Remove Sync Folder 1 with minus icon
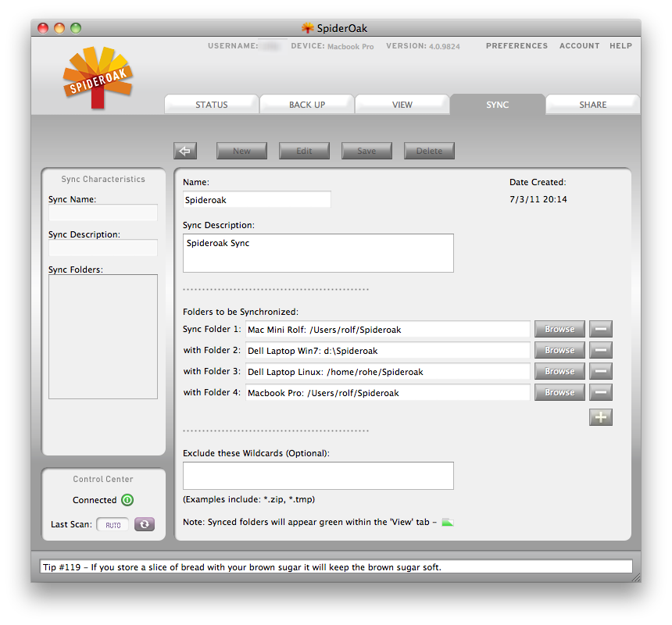Image resolution: width=672 pixels, height=625 pixels. (600, 329)
